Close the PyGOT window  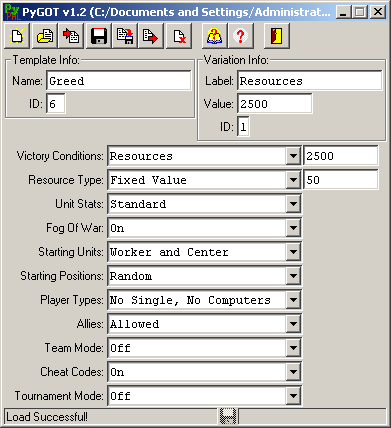pos(378,12)
